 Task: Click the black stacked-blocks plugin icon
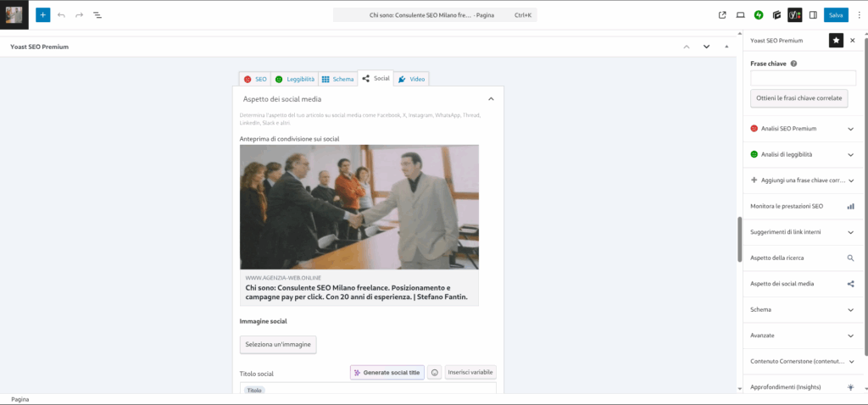click(x=776, y=15)
